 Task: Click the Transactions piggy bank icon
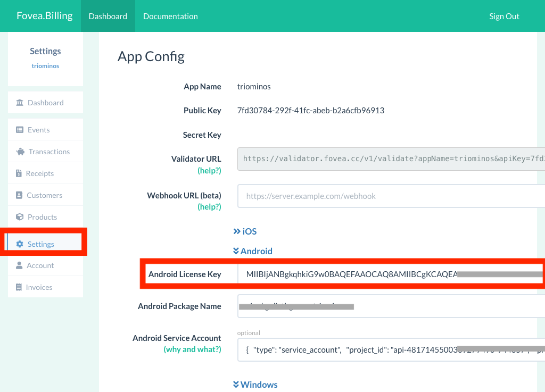coord(20,152)
